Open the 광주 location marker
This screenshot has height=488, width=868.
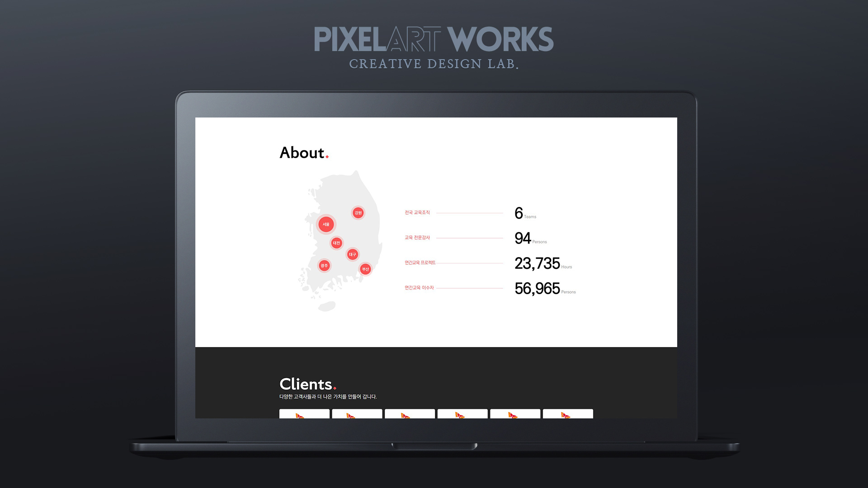[x=324, y=266]
